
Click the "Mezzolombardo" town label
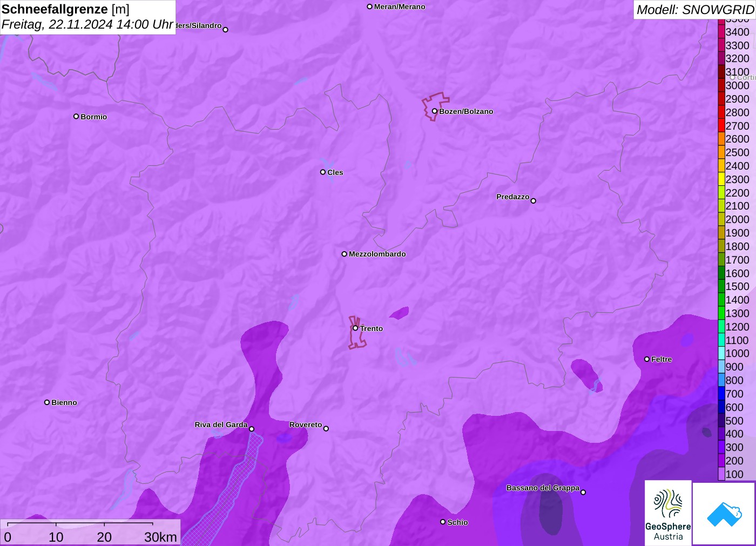tap(377, 254)
